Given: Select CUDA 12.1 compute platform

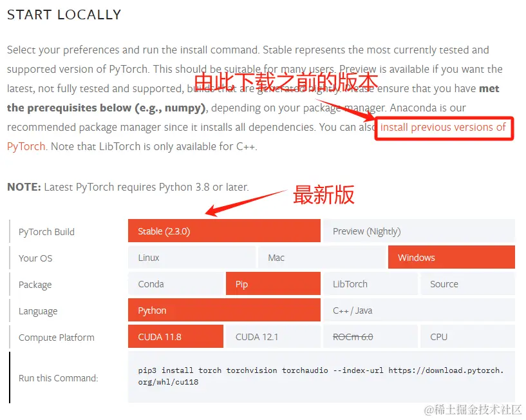Looking at the screenshot, I should point(273,337).
